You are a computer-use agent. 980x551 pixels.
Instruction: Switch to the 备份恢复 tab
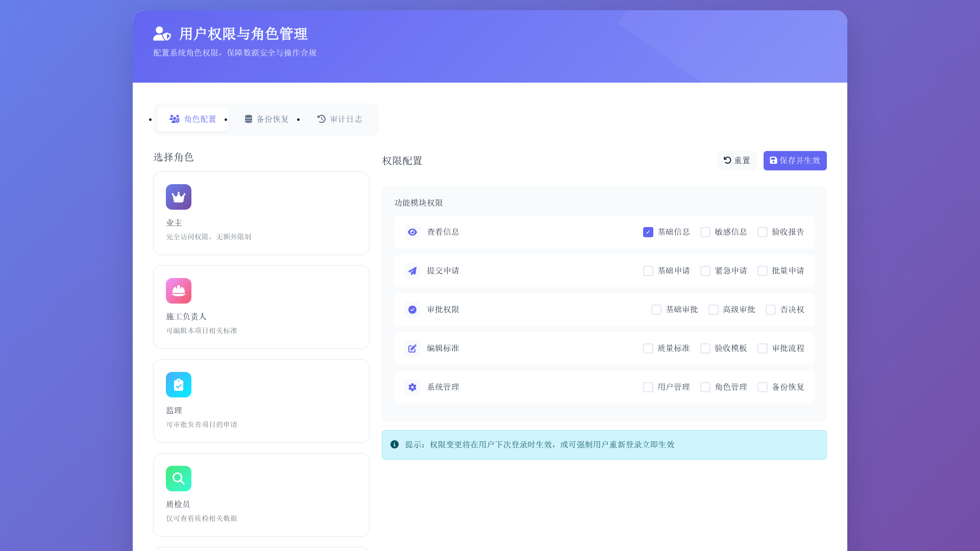click(x=266, y=119)
